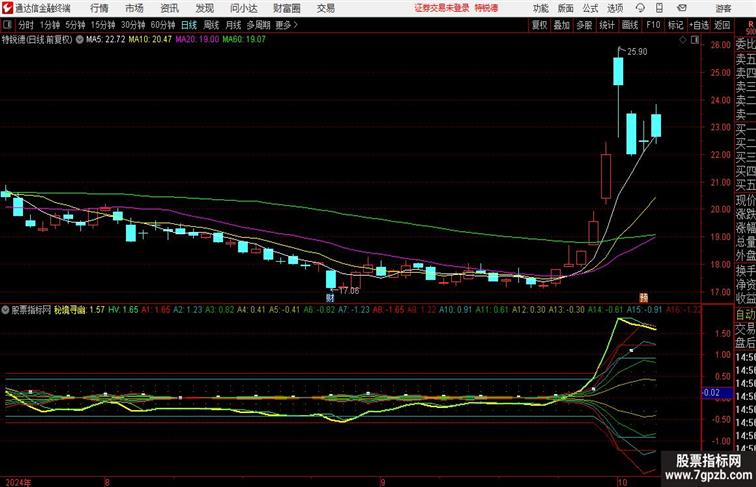This screenshot has width=756, height=487.
Task: Open the 财富圈 menu
Action: point(287,8)
